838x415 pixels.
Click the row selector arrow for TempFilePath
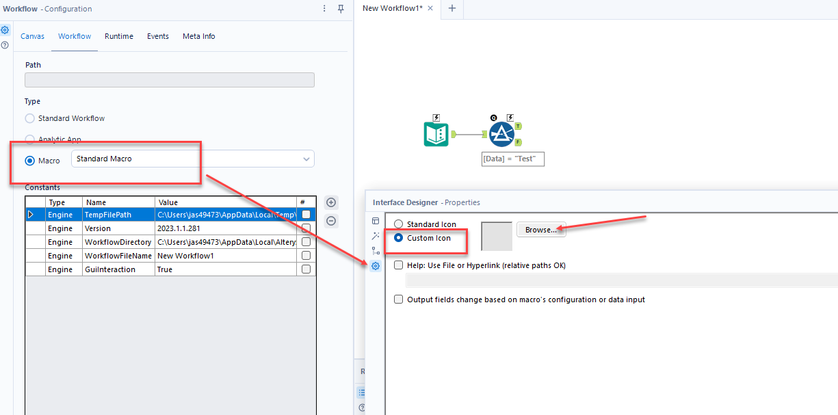31,214
